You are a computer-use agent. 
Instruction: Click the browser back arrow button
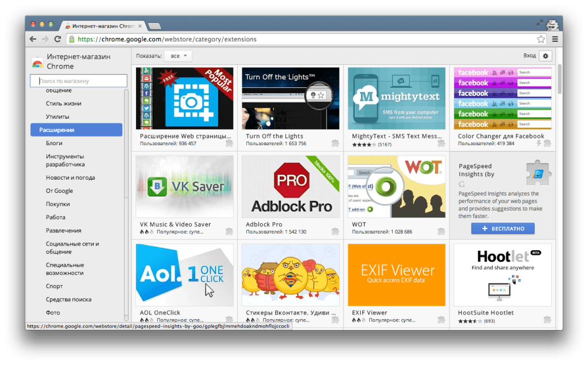(33, 39)
